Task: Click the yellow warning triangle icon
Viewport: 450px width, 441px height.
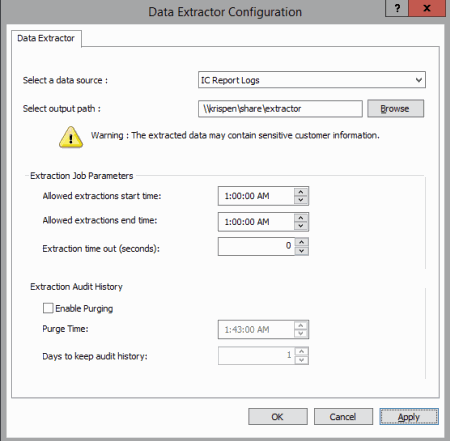Action: pyautogui.click(x=71, y=137)
